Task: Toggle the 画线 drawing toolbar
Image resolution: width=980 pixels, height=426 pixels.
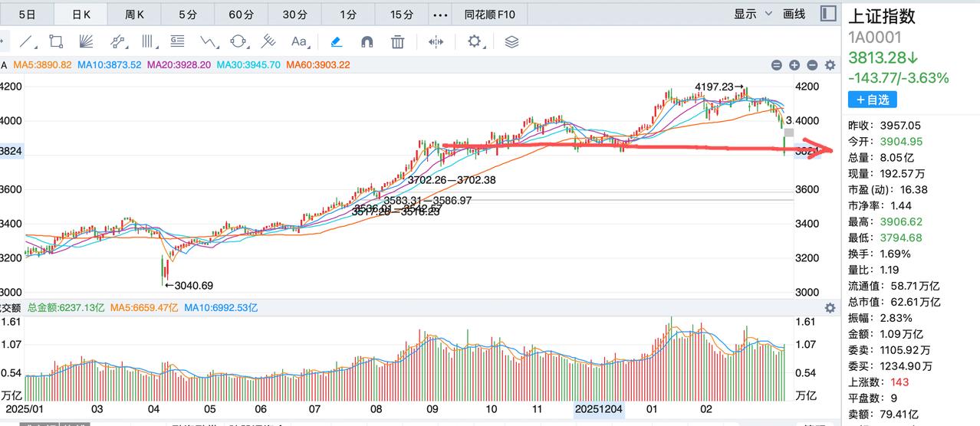Action: click(x=794, y=14)
